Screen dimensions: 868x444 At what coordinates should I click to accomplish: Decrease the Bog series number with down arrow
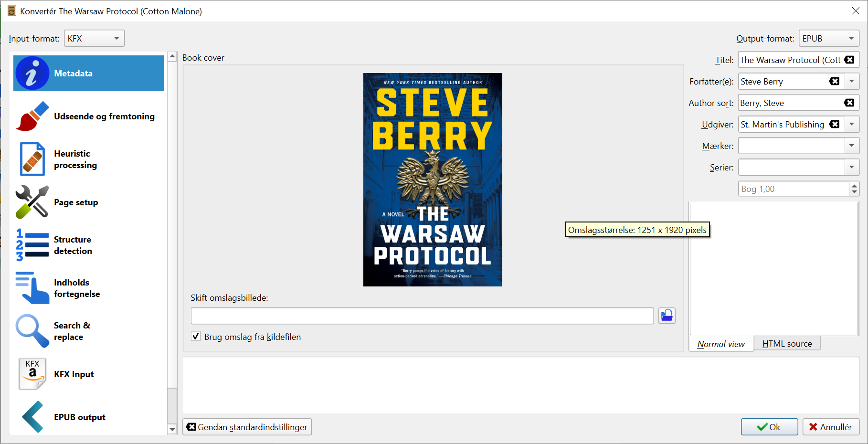[x=854, y=192]
